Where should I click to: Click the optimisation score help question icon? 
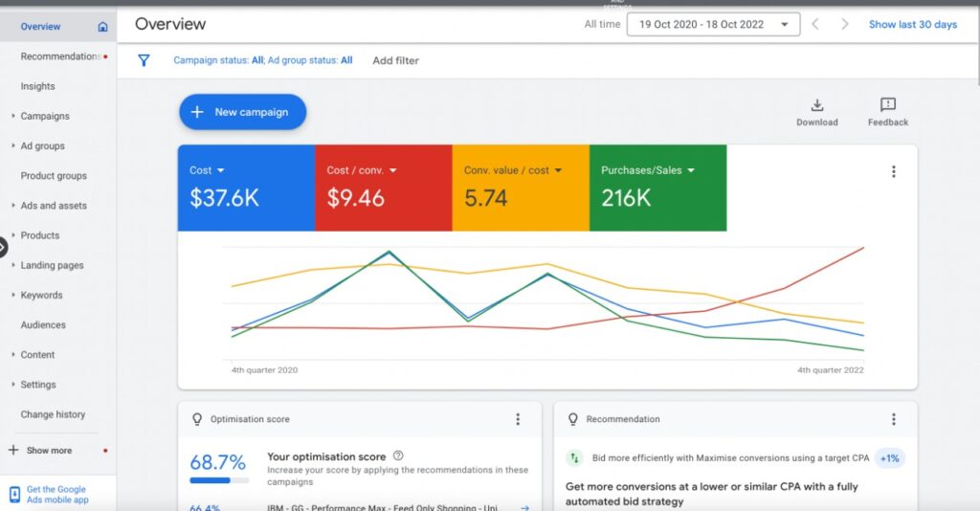(398, 456)
